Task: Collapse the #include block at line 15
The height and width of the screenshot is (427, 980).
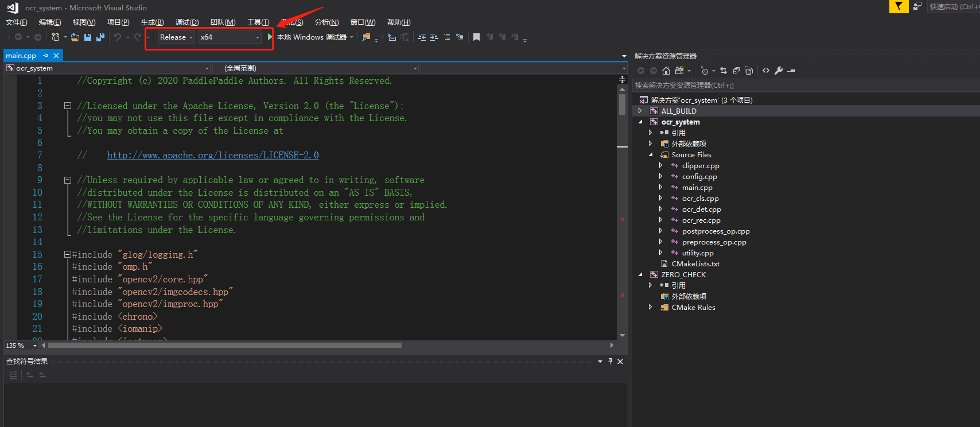Action: point(67,254)
